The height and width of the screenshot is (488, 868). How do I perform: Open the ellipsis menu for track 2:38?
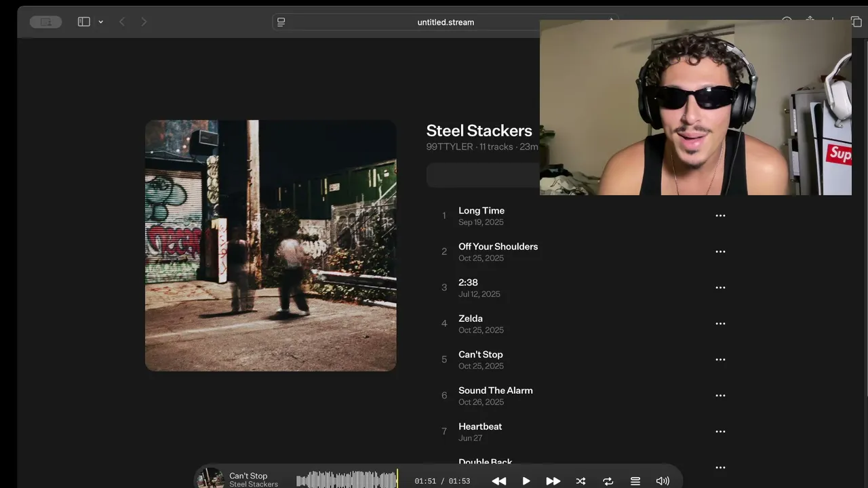tap(720, 287)
